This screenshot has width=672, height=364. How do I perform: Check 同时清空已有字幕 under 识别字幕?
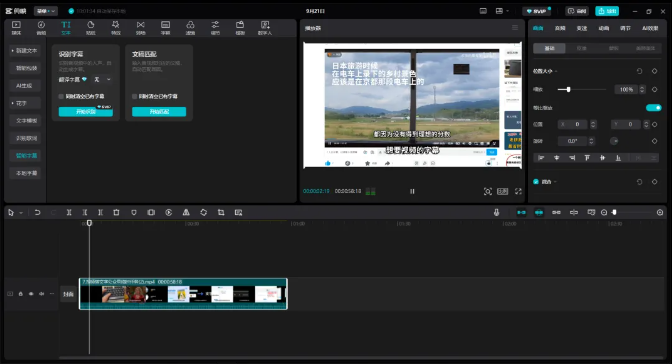(61, 96)
